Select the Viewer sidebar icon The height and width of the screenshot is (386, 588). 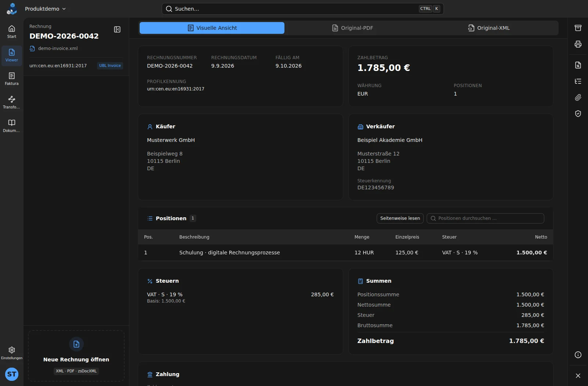tap(12, 56)
